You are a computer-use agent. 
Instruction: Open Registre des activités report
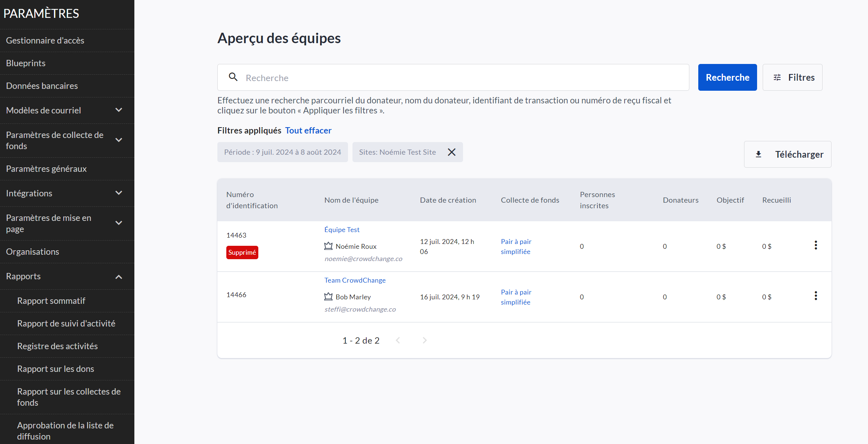click(x=57, y=346)
